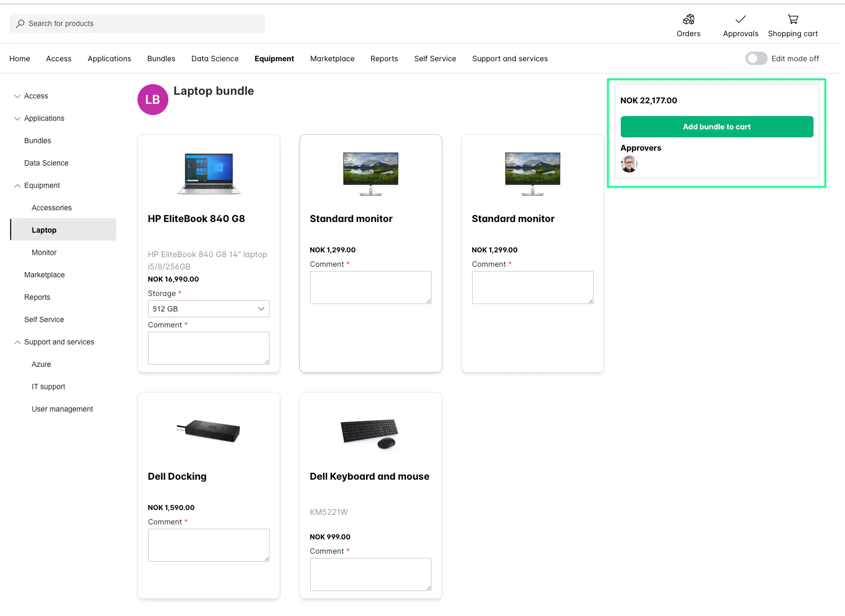Open the Data Science top menu item
Image resolution: width=845 pixels, height=616 pixels.
[215, 59]
